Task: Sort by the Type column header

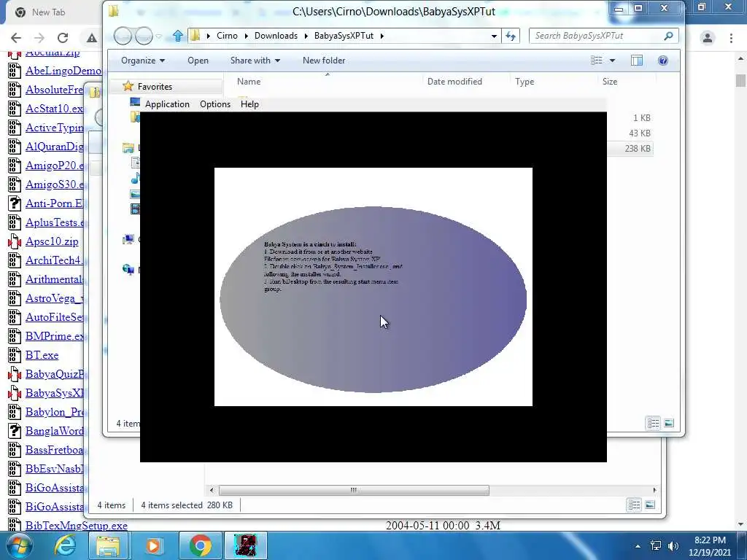Action: (x=525, y=82)
